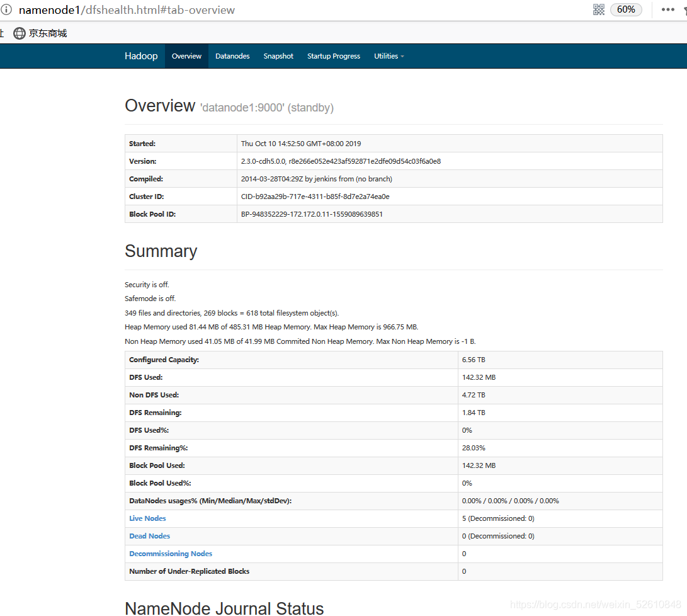The image size is (687, 616).
Task: Click the Block Pool ID value BP-948352229
Action: pyautogui.click(x=312, y=214)
